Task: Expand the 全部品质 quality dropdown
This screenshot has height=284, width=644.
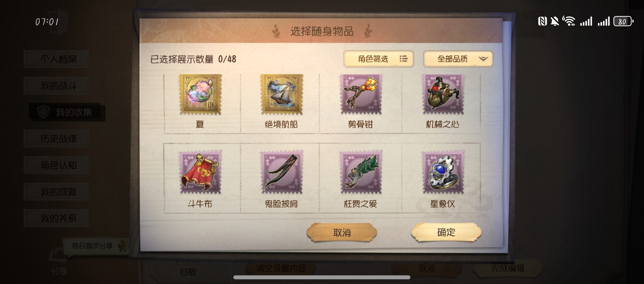Action: pos(458,59)
